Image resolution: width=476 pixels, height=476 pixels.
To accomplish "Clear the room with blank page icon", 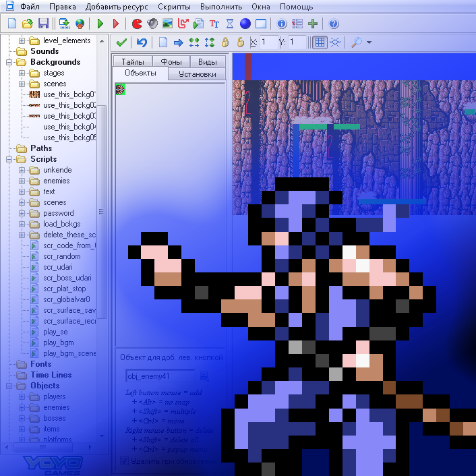I will tap(163, 42).
